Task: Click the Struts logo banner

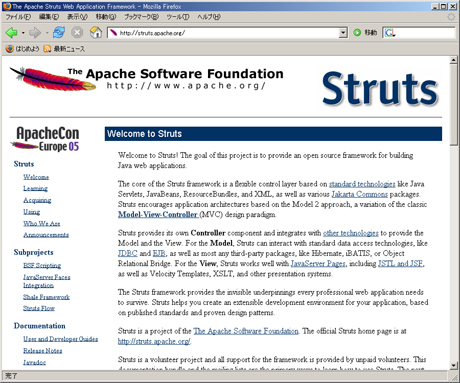Action: (380, 89)
